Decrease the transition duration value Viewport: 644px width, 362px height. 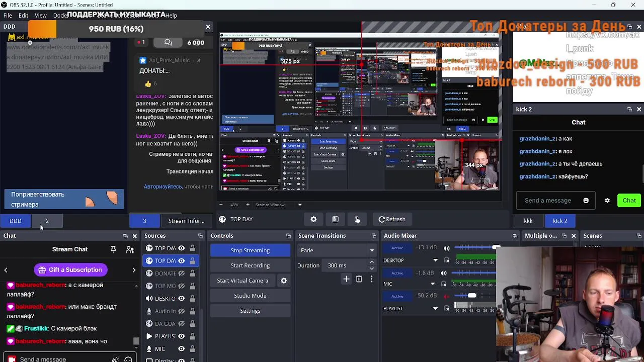coord(372,268)
